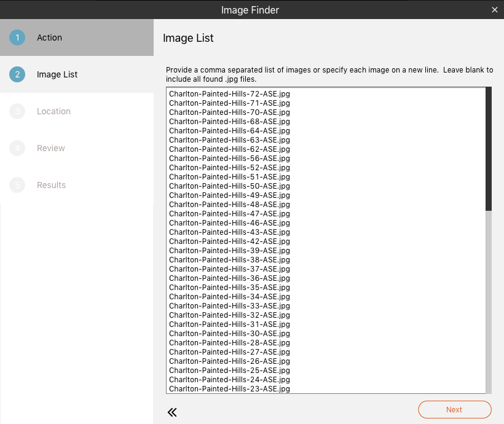Click the line Charlton-Painted-Hills-62-ASE.jpg
The width and height of the screenshot is (504, 424).
(x=229, y=149)
